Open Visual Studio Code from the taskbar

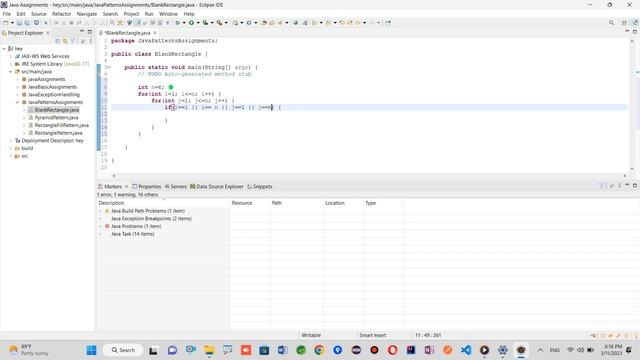click(x=466, y=350)
